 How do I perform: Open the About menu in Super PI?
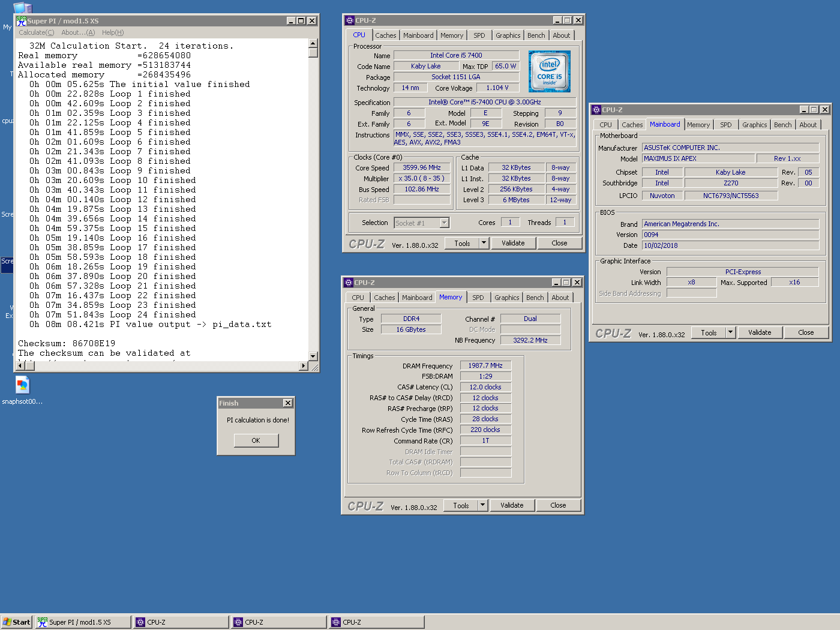click(x=78, y=32)
